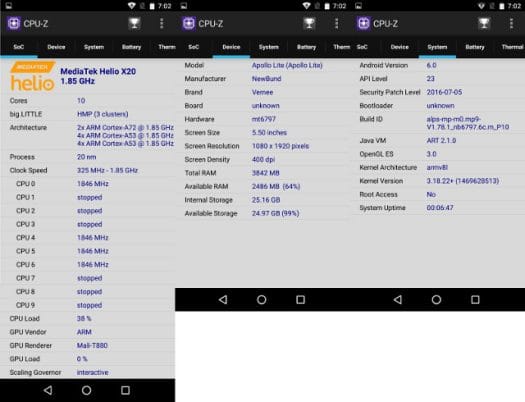Tap the CPU-Z app logo in left screen
525x402 pixels.
[14, 23]
